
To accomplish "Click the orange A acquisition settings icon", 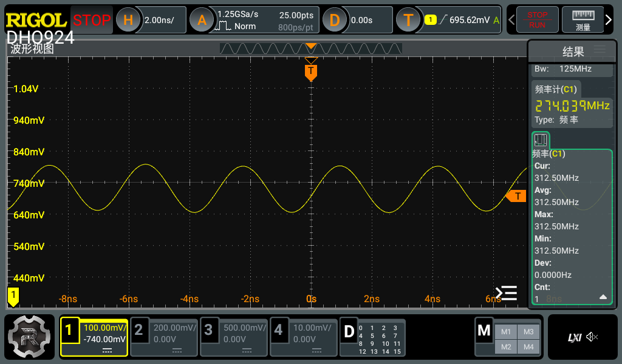I will pyautogui.click(x=202, y=20).
